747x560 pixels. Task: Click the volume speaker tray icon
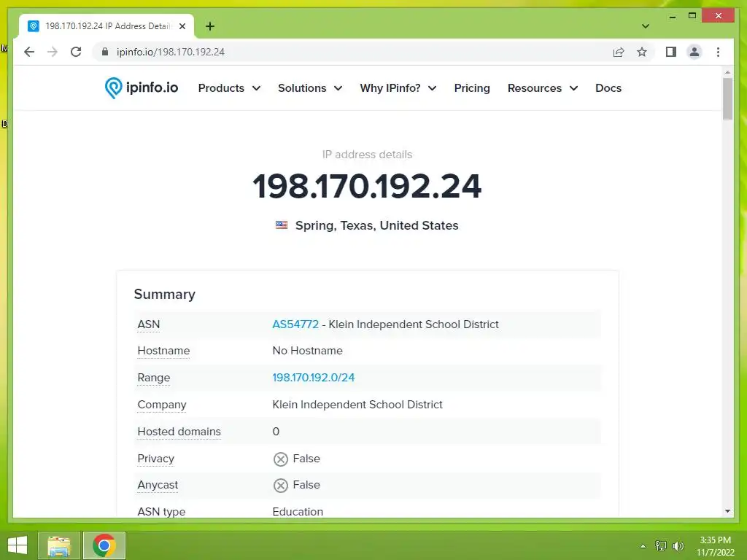[678, 546]
